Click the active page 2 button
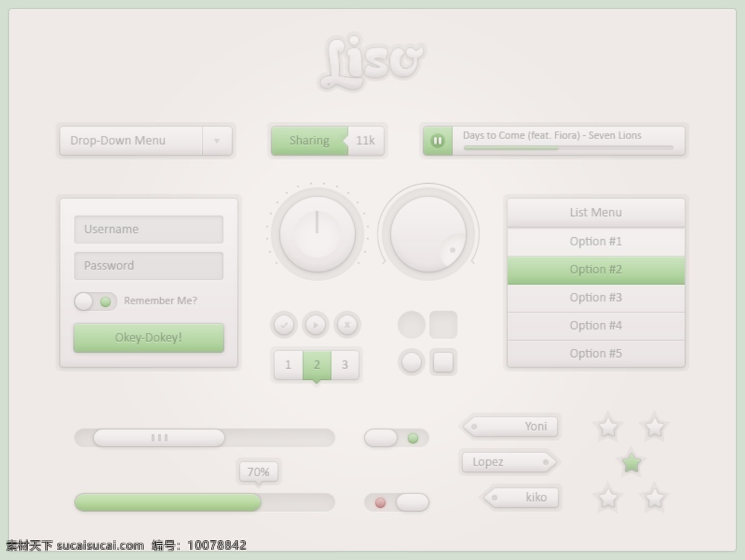This screenshot has height=560, width=745. (317, 365)
